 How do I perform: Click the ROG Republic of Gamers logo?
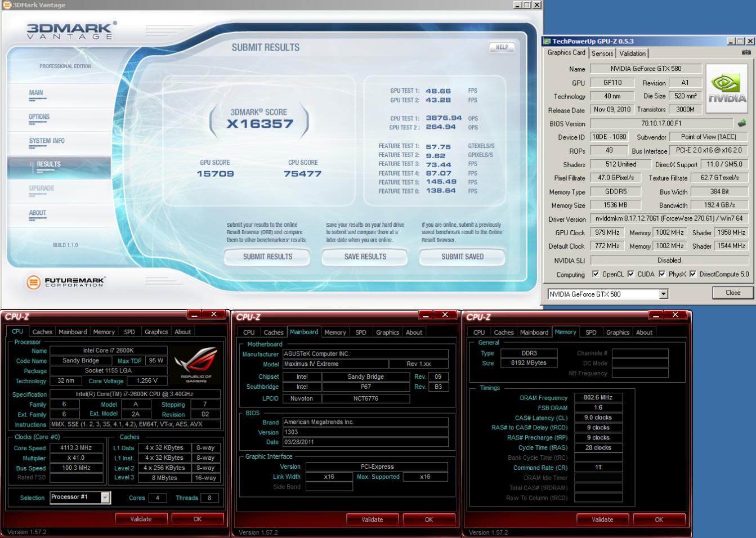[196, 364]
